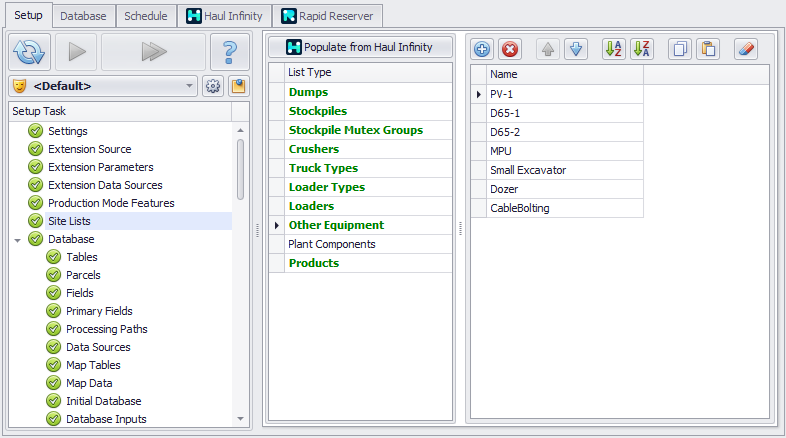Select the Dozer name row
Image resolution: width=786 pixels, height=438 pixels.
(564, 189)
